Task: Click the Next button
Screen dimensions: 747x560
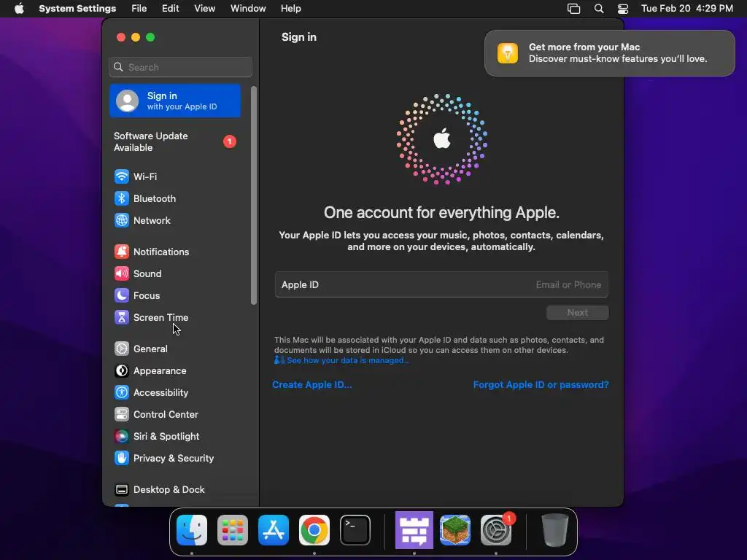Action: (578, 313)
